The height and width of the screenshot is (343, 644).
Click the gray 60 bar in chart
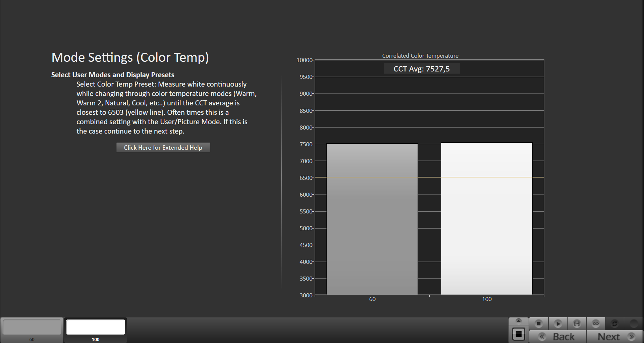(x=372, y=219)
